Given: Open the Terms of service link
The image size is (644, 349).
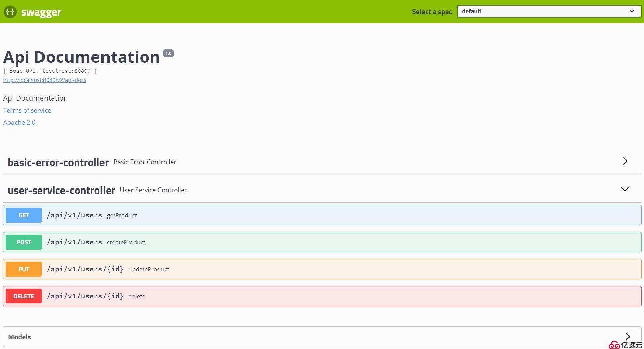Looking at the screenshot, I should (27, 110).
